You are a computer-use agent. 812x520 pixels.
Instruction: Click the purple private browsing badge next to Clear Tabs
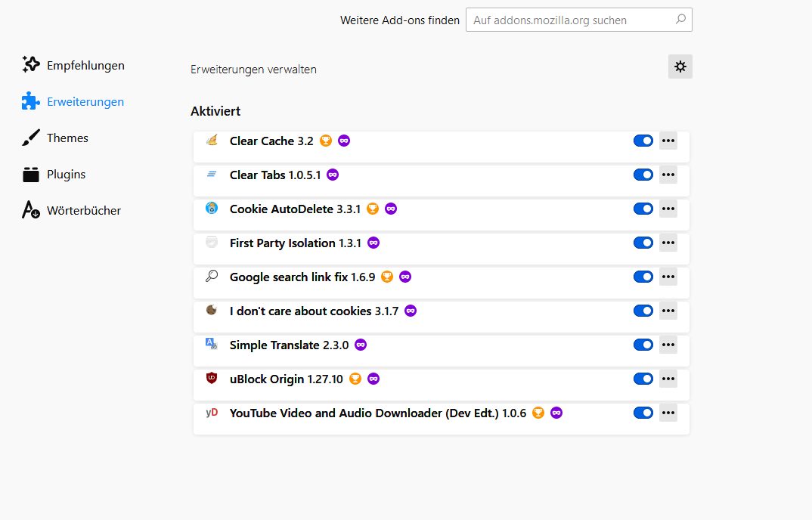(333, 175)
